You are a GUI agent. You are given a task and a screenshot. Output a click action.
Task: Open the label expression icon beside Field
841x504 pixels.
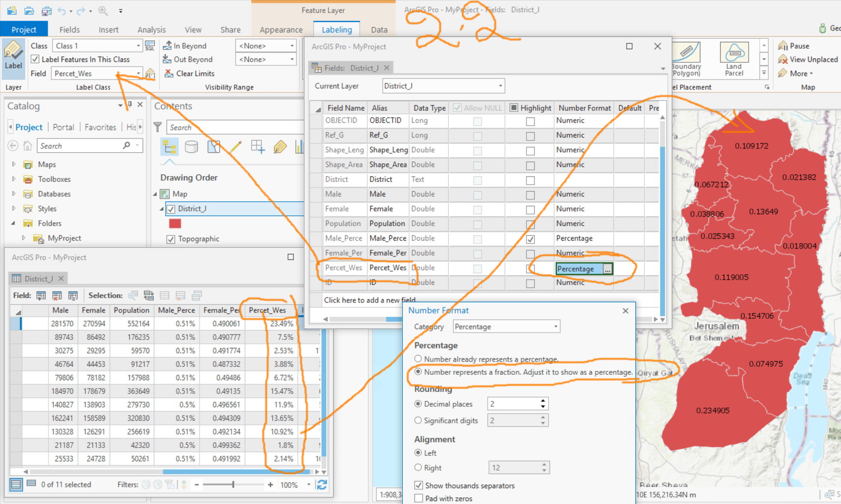pyautogui.click(x=150, y=74)
